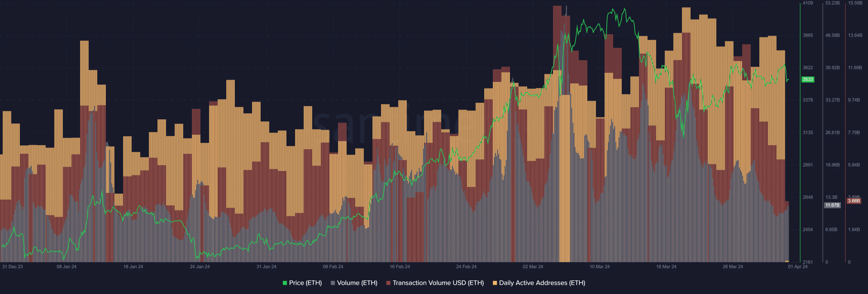The image size is (868, 294).
Task: Click the 46.58B volume axis label
Action: tap(832, 35)
